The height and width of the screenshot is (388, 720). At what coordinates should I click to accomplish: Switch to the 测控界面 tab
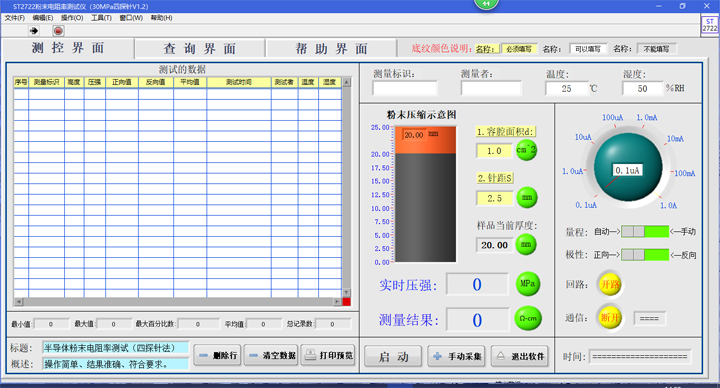pos(68,48)
